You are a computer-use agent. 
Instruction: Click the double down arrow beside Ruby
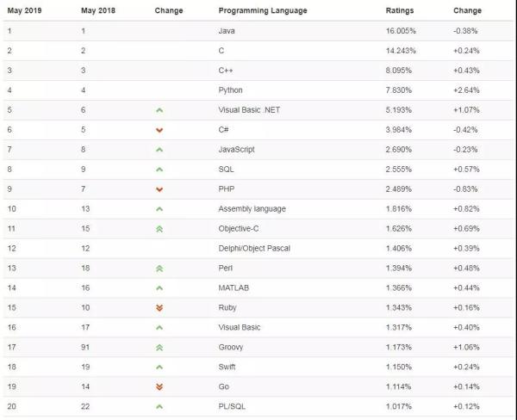[159, 308]
